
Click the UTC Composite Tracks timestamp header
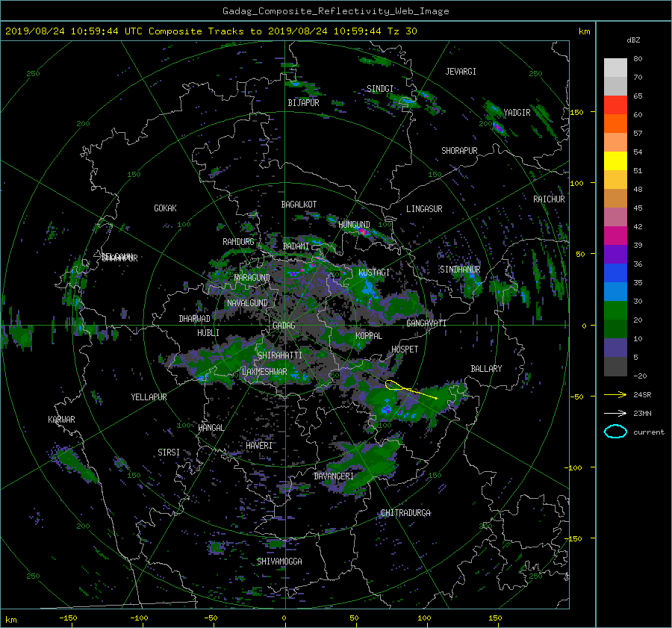tap(211, 31)
